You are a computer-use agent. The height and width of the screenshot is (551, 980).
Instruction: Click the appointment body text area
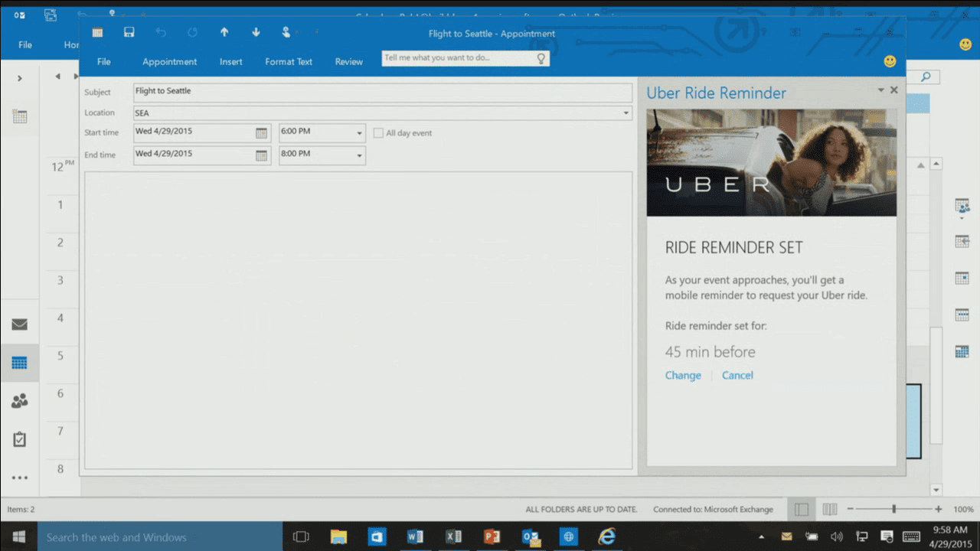coord(358,320)
